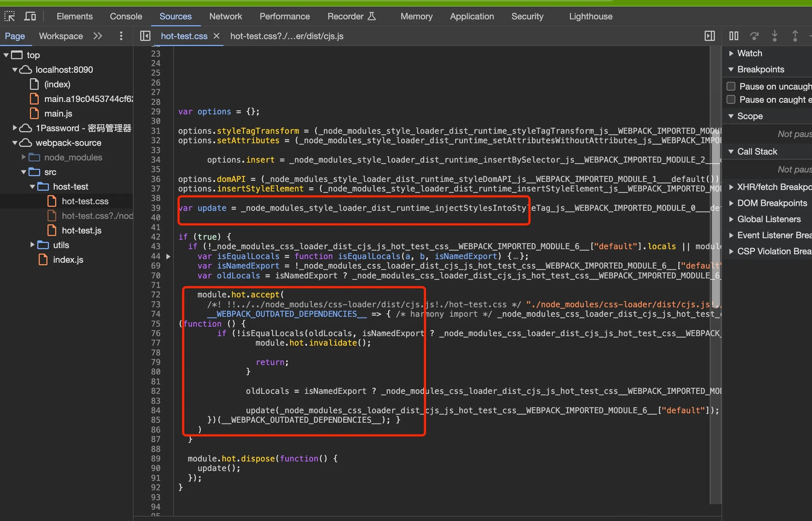Open the Performance tab
Screen dimensions: 812x521
[285, 16]
